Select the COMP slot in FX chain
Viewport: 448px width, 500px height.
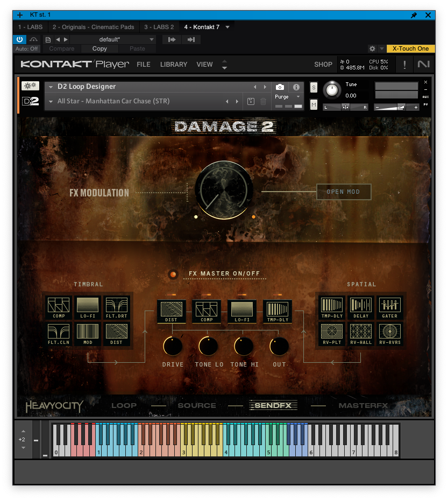pos(207,311)
